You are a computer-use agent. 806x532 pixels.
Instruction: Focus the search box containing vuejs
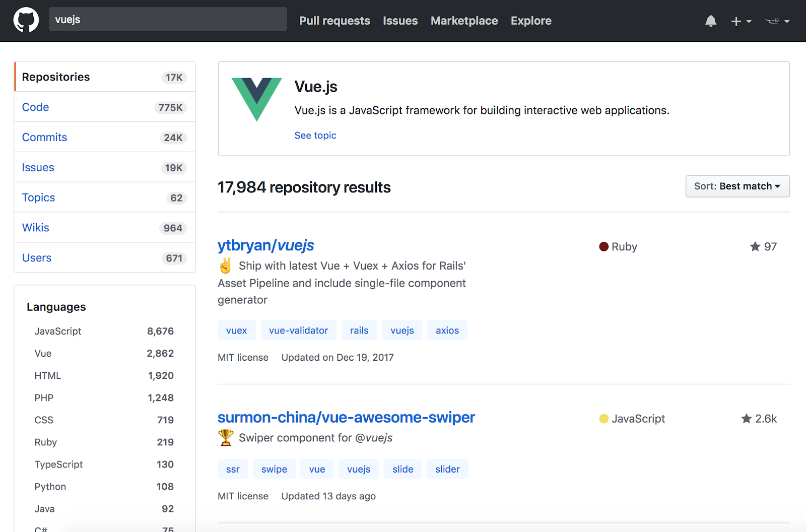(168, 19)
